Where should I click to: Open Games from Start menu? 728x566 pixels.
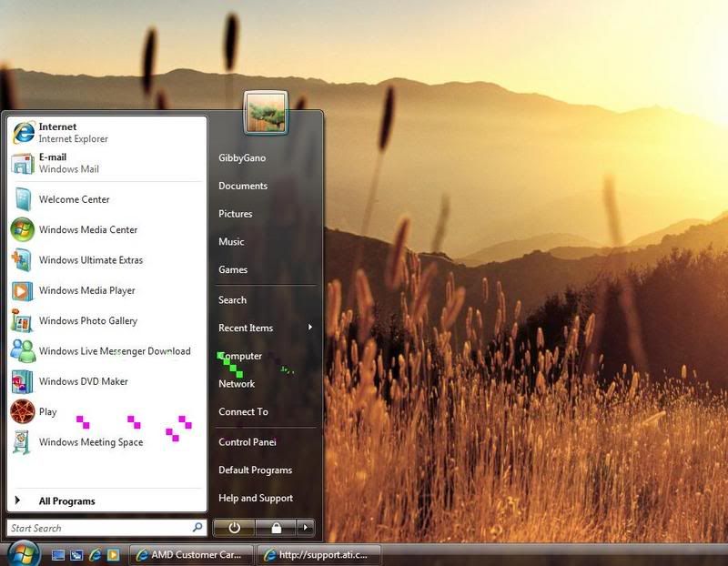(x=233, y=269)
